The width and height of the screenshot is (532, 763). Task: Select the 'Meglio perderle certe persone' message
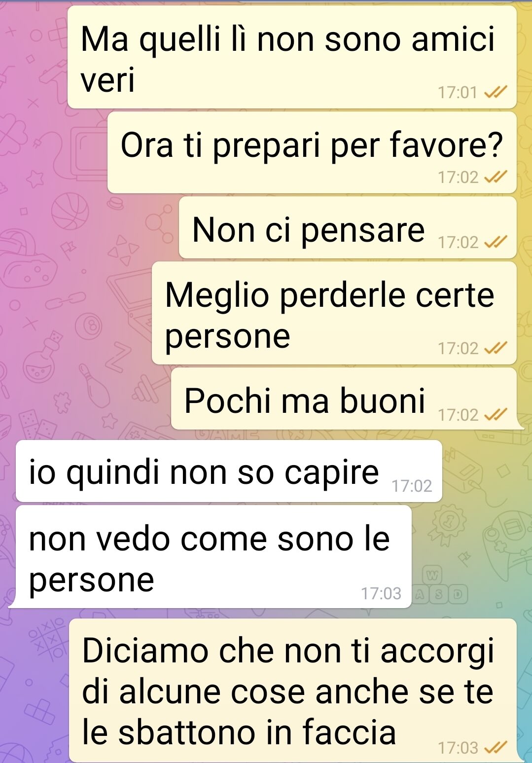334,313
